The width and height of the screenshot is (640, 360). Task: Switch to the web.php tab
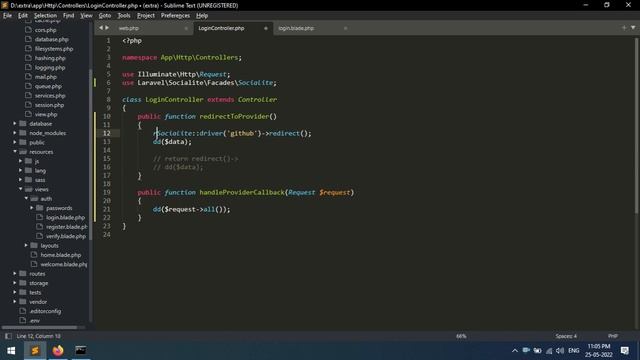pyautogui.click(x=129, y=28)
